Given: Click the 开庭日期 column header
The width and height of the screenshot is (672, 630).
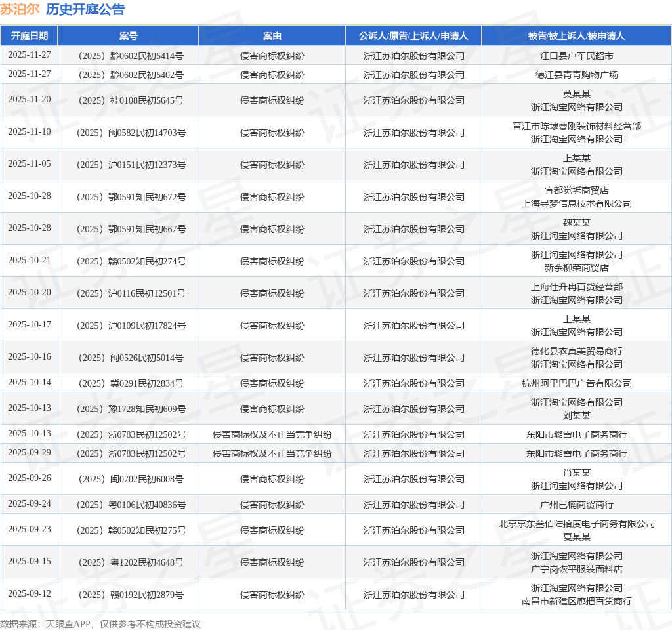Looking at the screenshot, I should (x=29, y=36).
